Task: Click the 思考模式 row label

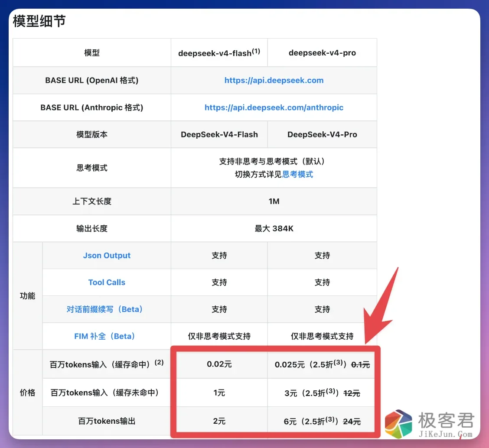Action: (92, 168)
